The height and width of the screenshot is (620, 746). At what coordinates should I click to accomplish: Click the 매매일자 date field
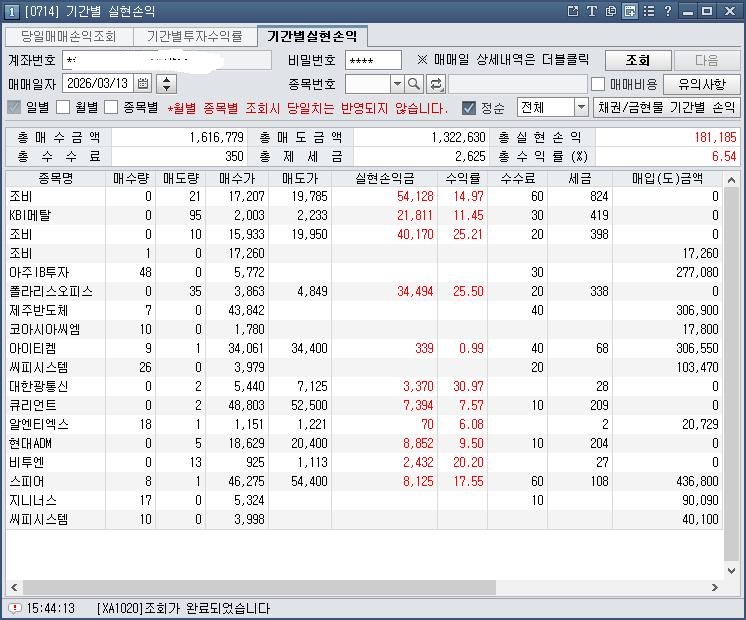98,83
